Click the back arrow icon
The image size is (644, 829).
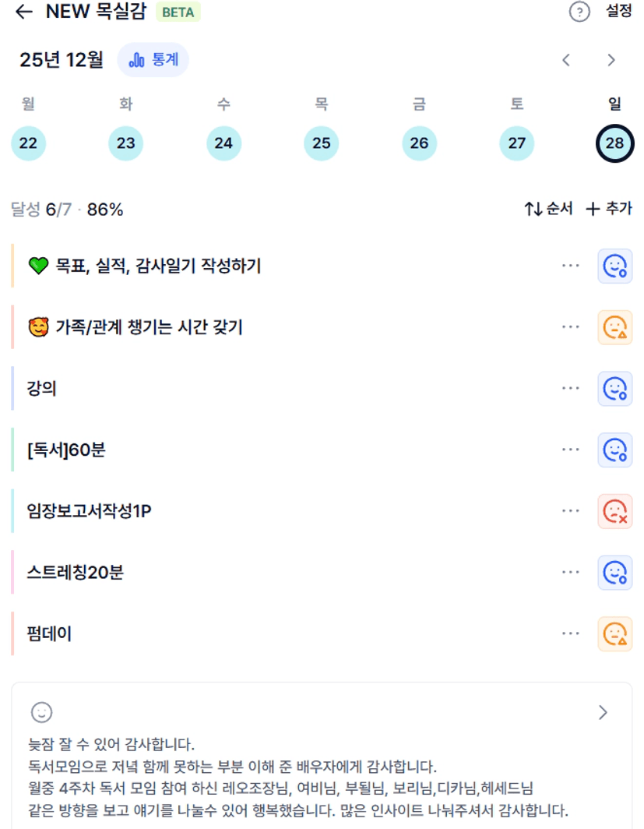(x=24, y=12)
